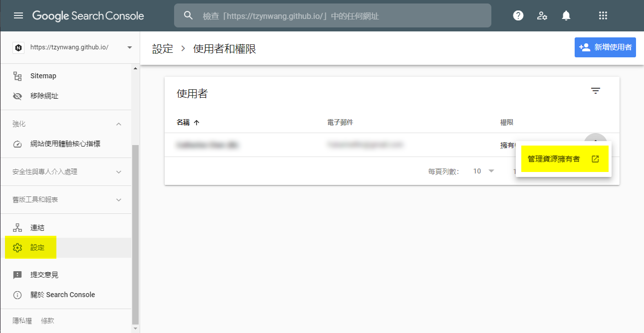The height and width of the screenshot is (333, 644).
Task: Click the Sitemap icon in sidebar
Action: click(17, 76)
